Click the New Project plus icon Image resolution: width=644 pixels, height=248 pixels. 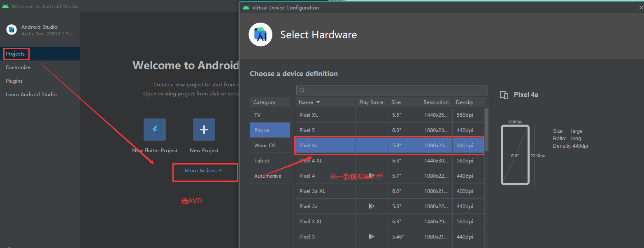pos(204,130)
